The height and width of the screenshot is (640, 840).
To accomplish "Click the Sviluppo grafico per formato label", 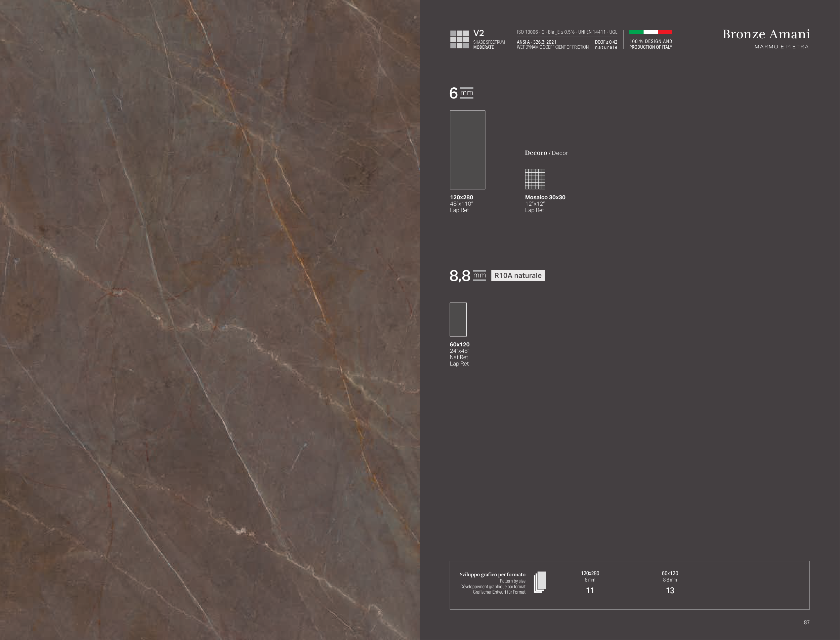I will (492, 574).
